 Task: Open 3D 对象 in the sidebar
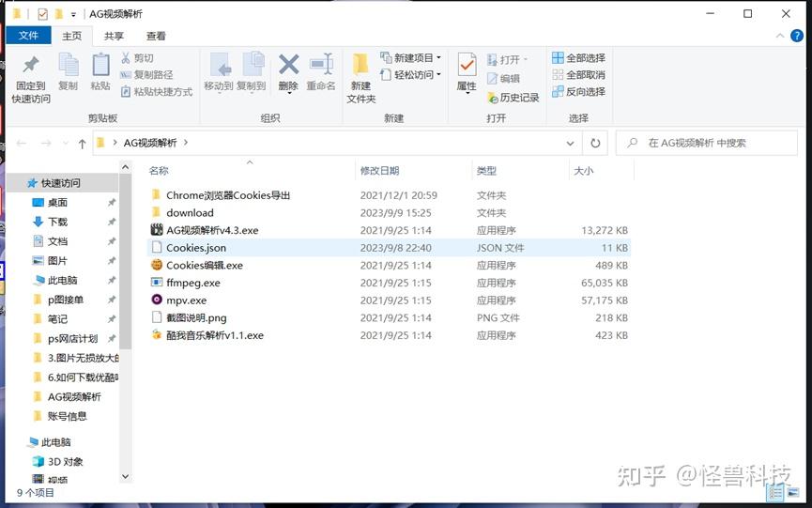point(66,461)
